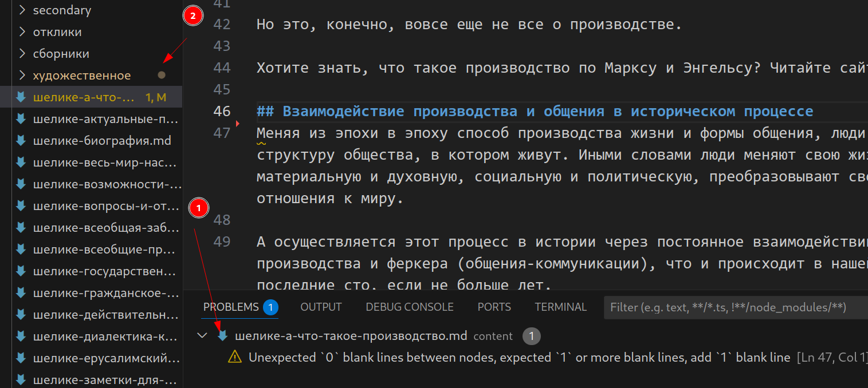Click markdown icon of шелике-а-что file in explorer

coord(21,97)
